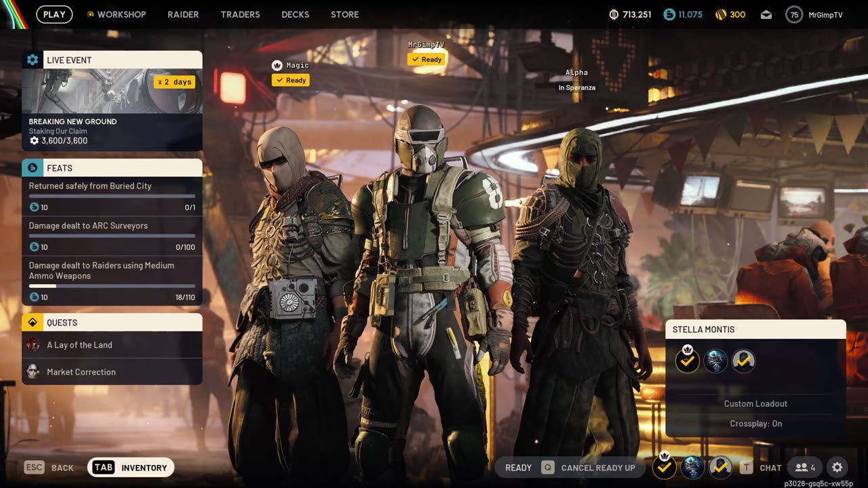The height and width of the screenshot is (488, 868).
Task: Open the WORKSHOP tab
Action: click(x=121, y=14)
